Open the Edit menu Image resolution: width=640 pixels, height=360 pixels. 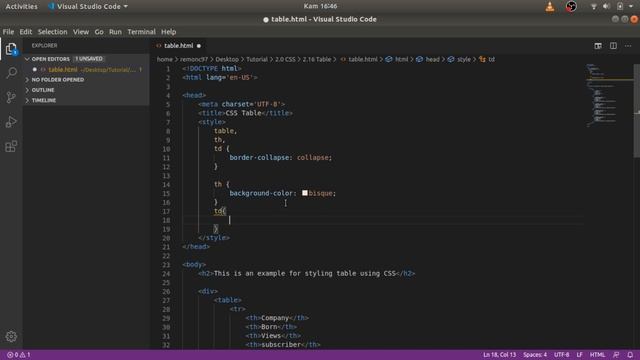pyautogui.click(x=25, y=32)
